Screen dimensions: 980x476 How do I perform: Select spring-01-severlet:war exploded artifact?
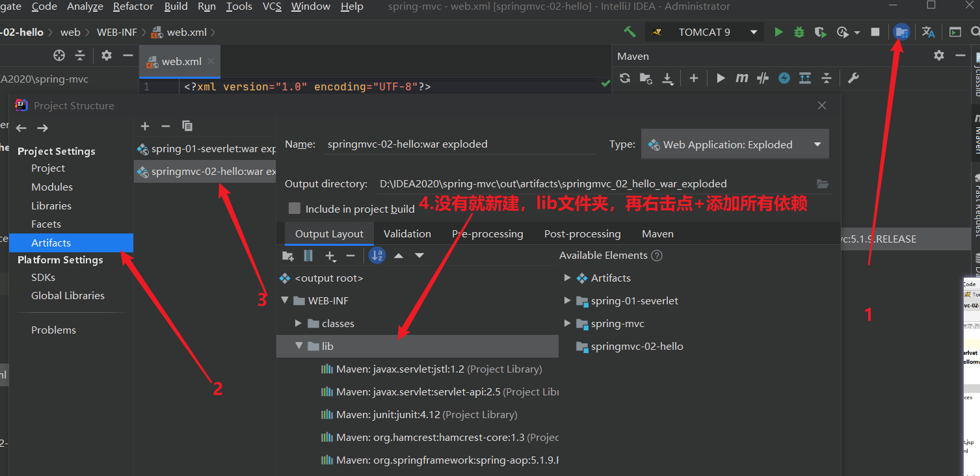(205, 149)
